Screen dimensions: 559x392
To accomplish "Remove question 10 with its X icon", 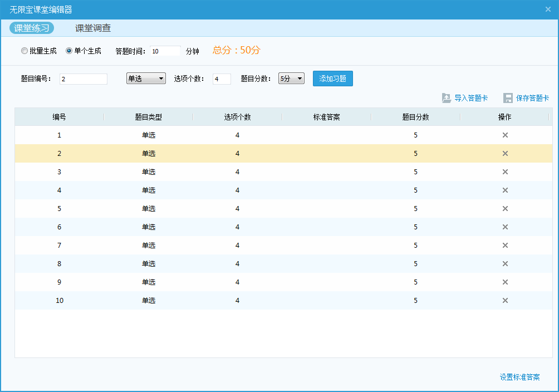I will 505,301.
